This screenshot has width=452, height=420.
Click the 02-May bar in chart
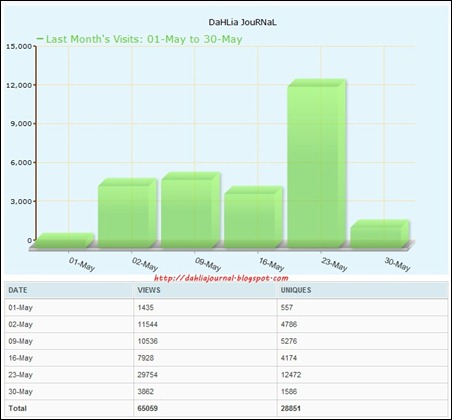pyautogui.click(x=128, y=213)
